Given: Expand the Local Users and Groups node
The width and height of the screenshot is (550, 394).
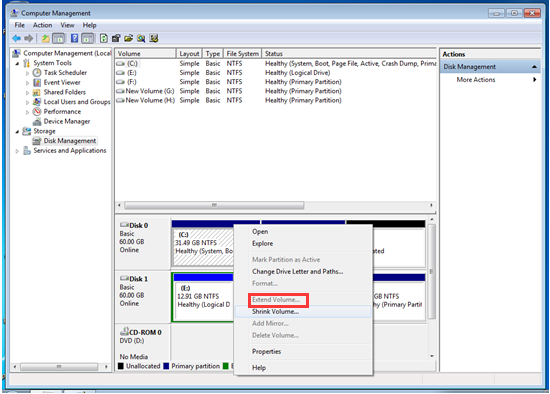Looking at the screenshot, I should [27, 102].
